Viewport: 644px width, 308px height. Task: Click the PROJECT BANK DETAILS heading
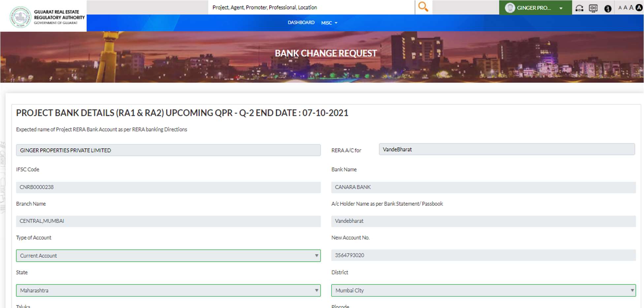tap(182, 113)
